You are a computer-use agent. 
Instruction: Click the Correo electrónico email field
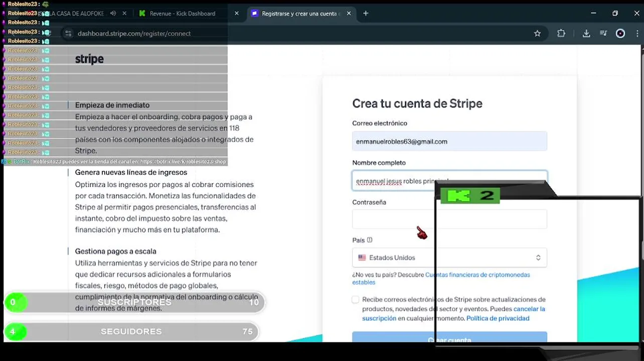click(449, 141)
